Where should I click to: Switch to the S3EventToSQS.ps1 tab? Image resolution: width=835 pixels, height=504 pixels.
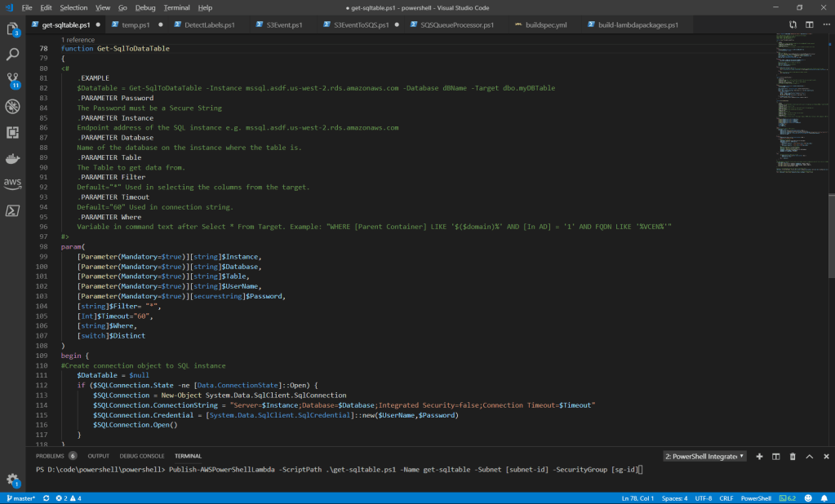pos(361,24)
